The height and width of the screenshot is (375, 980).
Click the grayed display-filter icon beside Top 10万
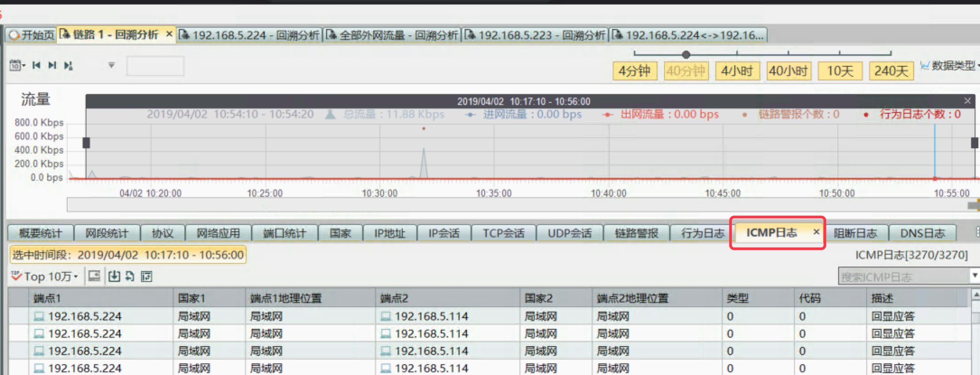click(x=94, y=276)
